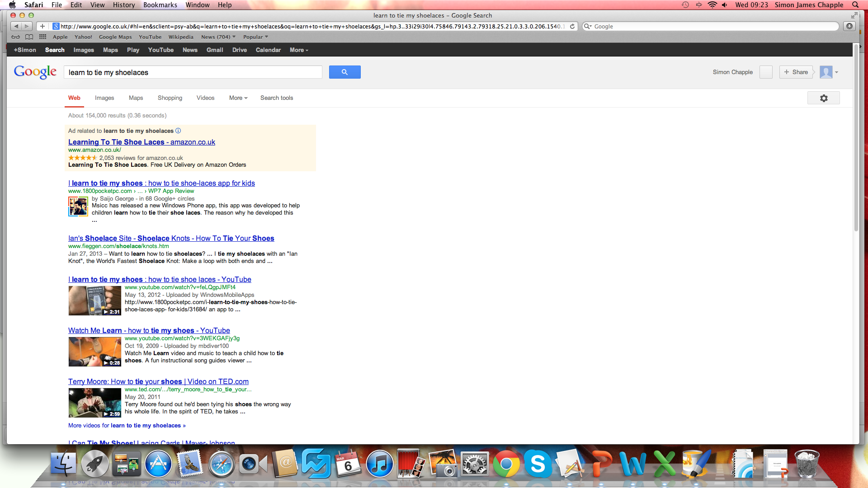
Task: Open the Popular bookmarks dropdown
Action: pos(255,37)
